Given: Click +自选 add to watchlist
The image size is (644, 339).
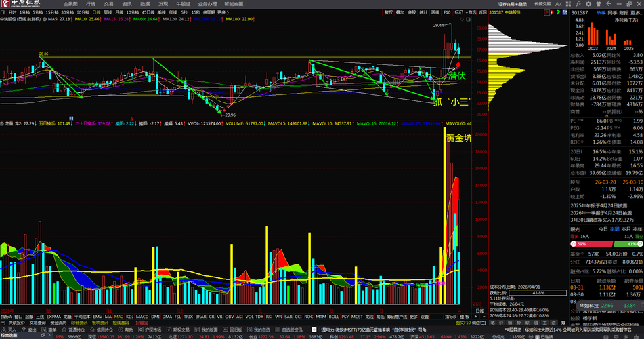Looking at the screenshot, I should [x=471, y=12].
